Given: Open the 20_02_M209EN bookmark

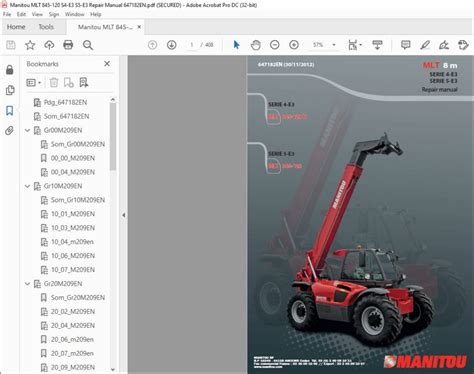Looking at the screenshot, I should (x=73, y=312).
